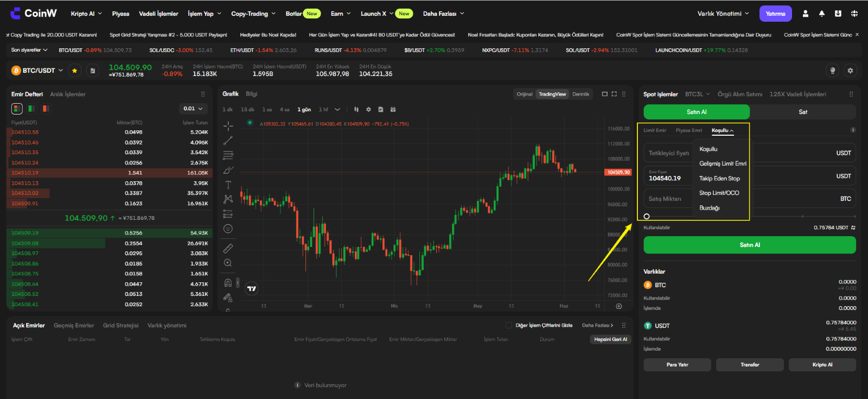Choose Takip Eden Stop order type
Viewport: 868px width, 399px height.
tap(719, 178)
